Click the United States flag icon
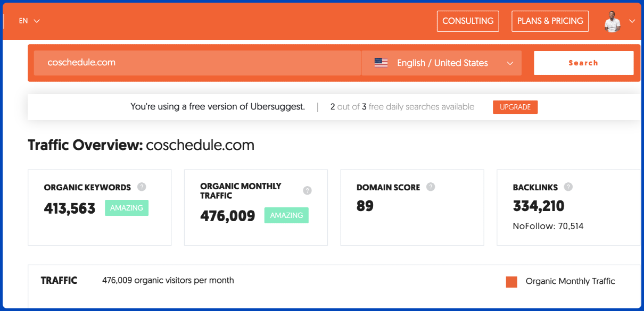This screenshot has height=311, width=644. (381, 63)
